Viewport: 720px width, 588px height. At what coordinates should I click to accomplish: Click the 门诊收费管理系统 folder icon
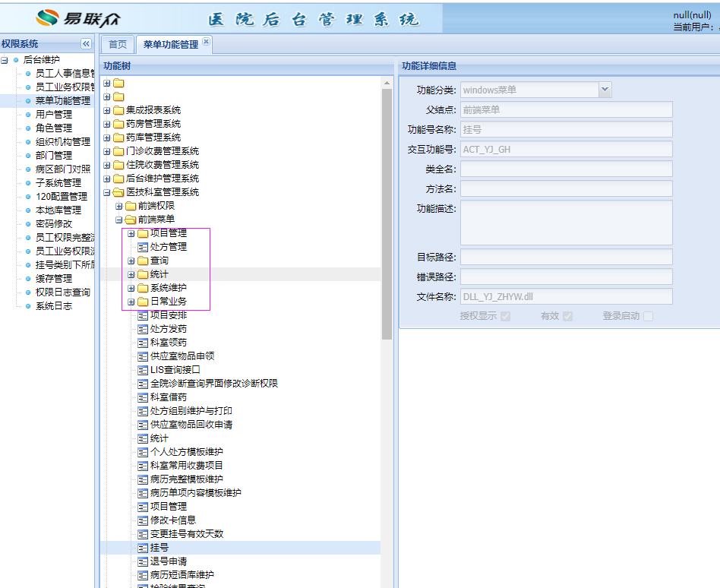coord(118,151)
